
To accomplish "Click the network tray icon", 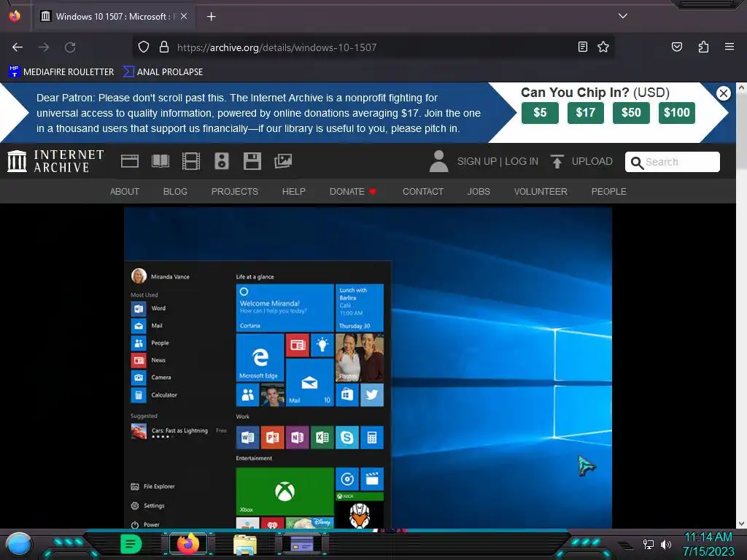I will pos(648,544).
